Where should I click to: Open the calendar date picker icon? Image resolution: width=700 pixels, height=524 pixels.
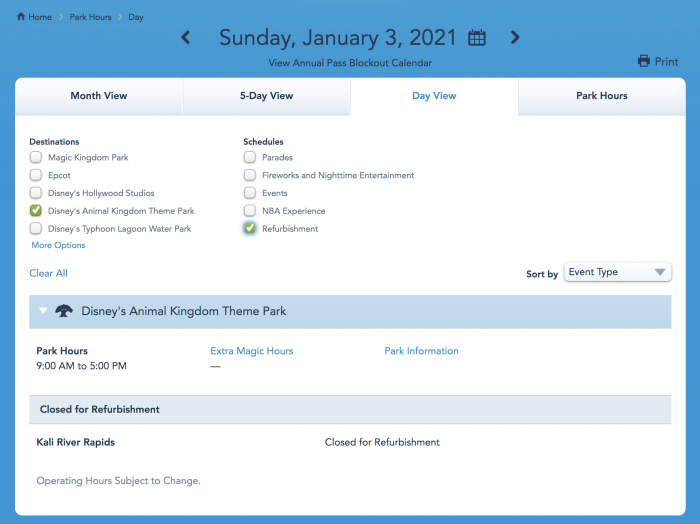476,37
